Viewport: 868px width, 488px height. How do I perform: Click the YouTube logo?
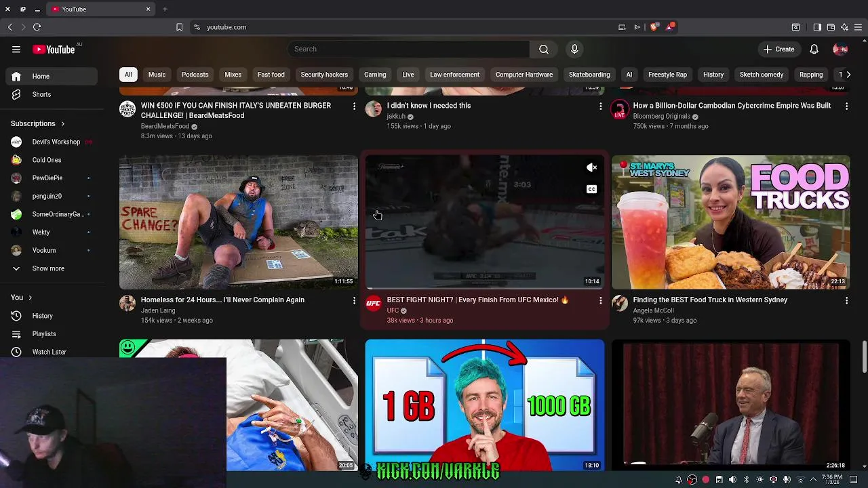[x=54, y=49]
